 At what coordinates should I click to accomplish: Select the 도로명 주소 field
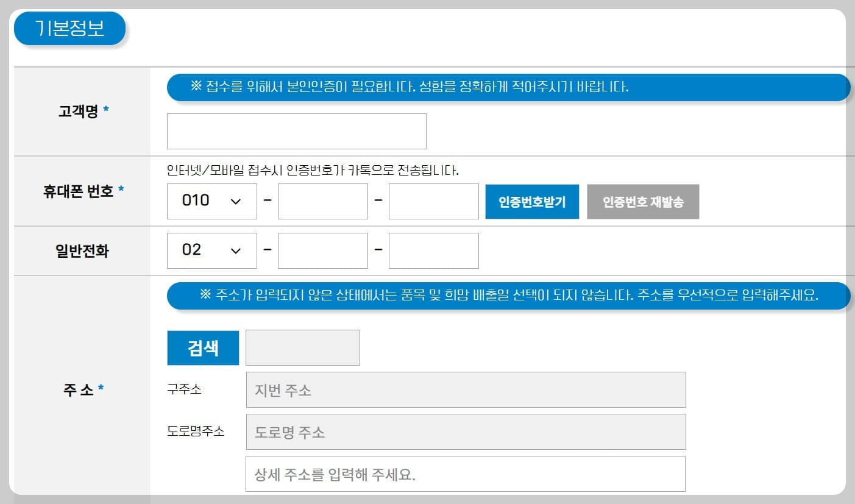465,431
